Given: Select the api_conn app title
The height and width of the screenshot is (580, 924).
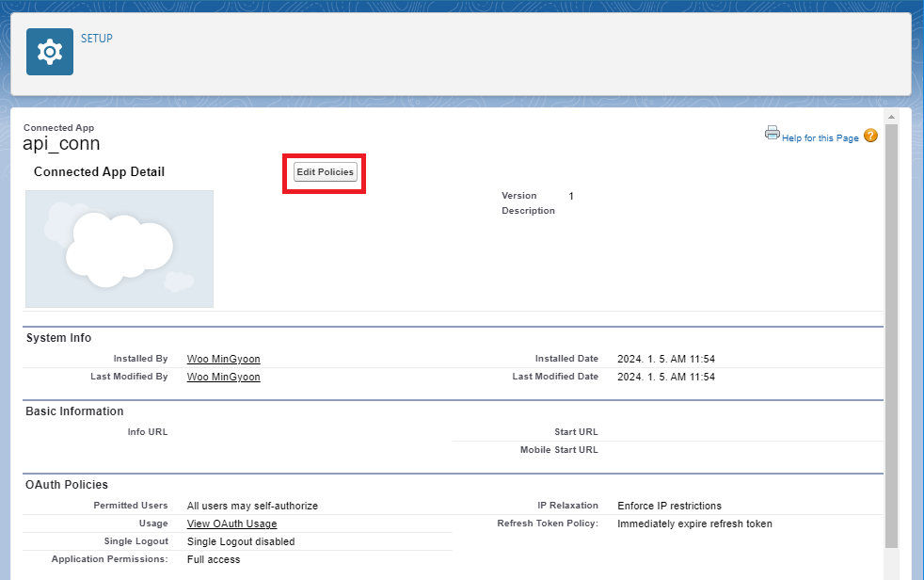Looking at the screenshot, I should click(60, 143).
